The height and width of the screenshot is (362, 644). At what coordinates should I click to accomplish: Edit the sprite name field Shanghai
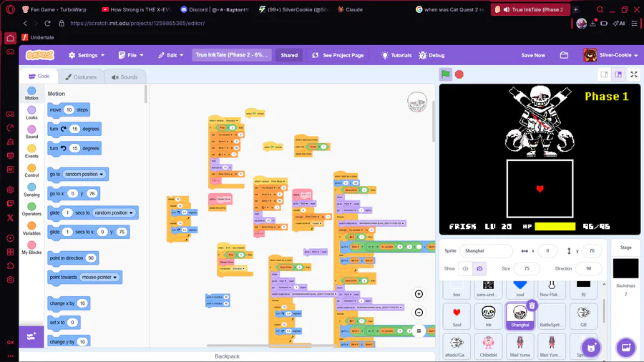click(487, 251)
